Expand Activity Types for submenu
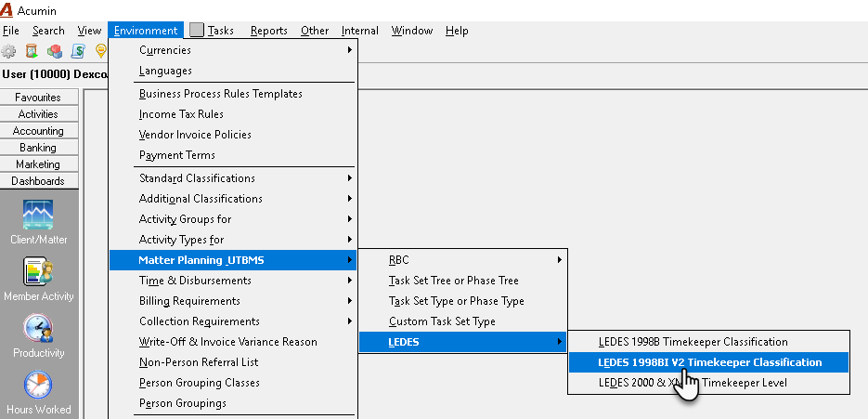The image size is (868, 419). pos(233,240)
